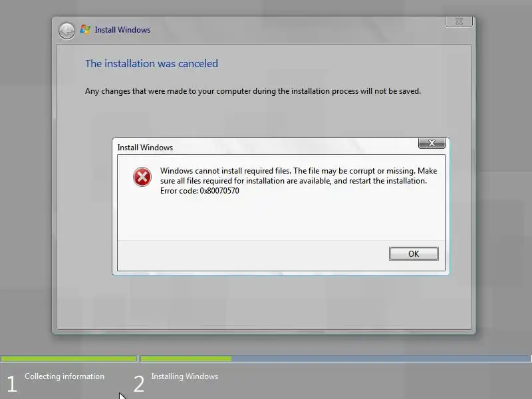
Task: Click "The installation was canceled" heading
Action: pyautogui.click(x=152, y=63)
